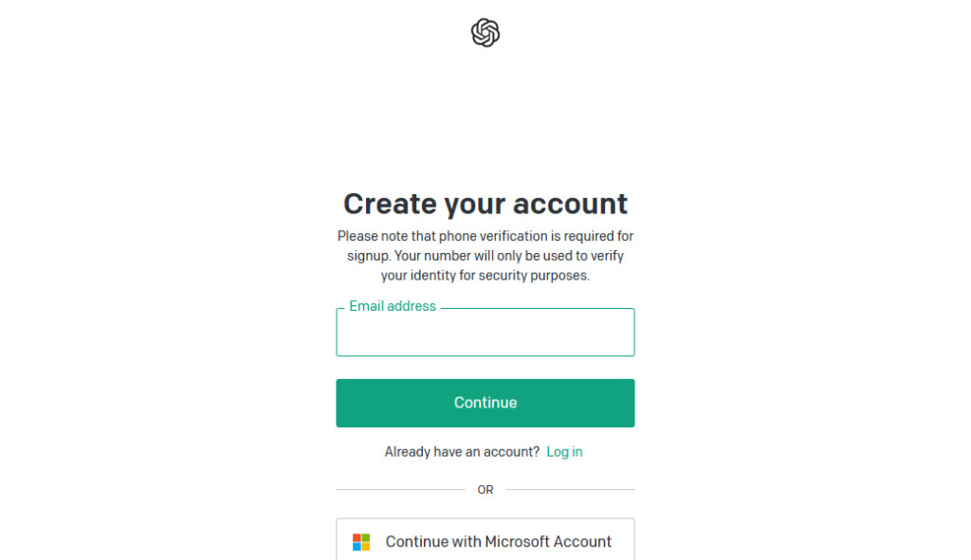The width and height of the screenshot is (971, 560).
Task: Click the Microsoft Account button label text
Action: click(498, 542)
